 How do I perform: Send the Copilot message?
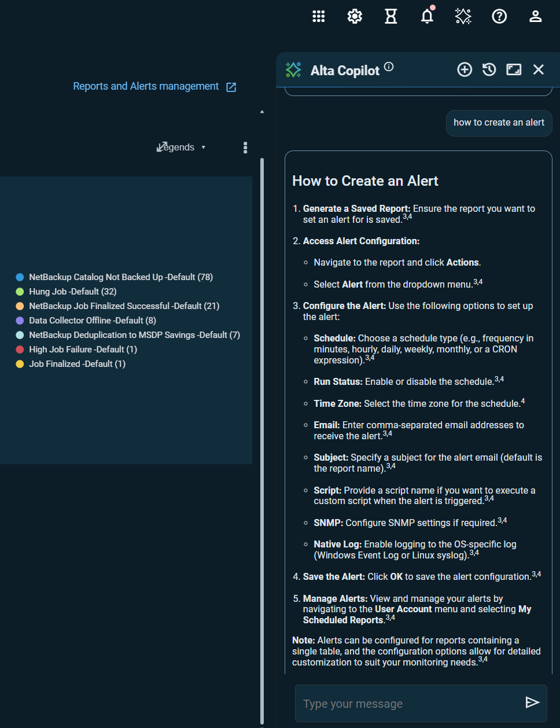click(532, 703)
